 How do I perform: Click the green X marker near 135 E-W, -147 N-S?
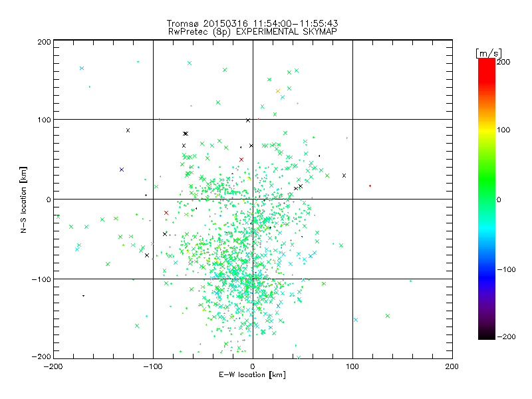pos(388,316)
